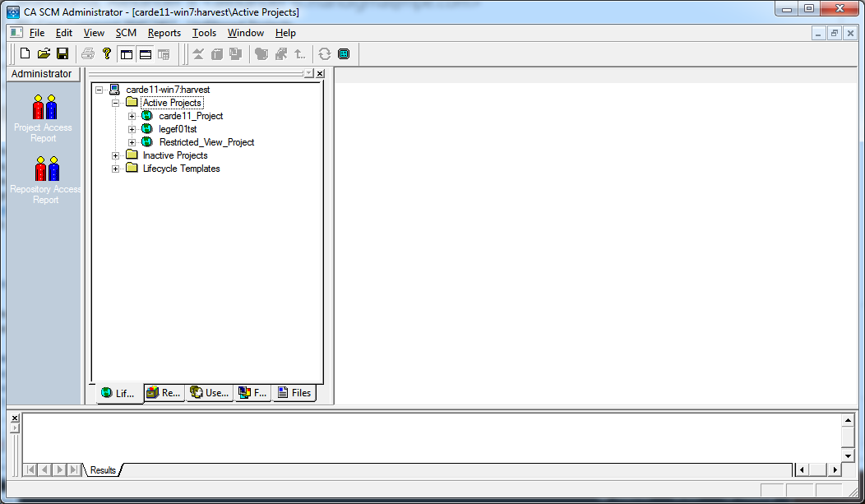Click the carde11_Project globe icon

pos(146,116)
